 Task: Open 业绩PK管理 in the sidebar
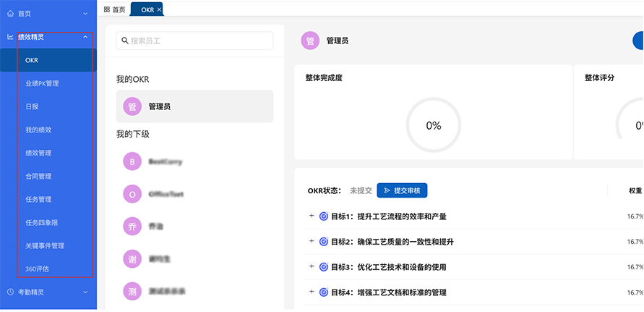tap(42, 83)
